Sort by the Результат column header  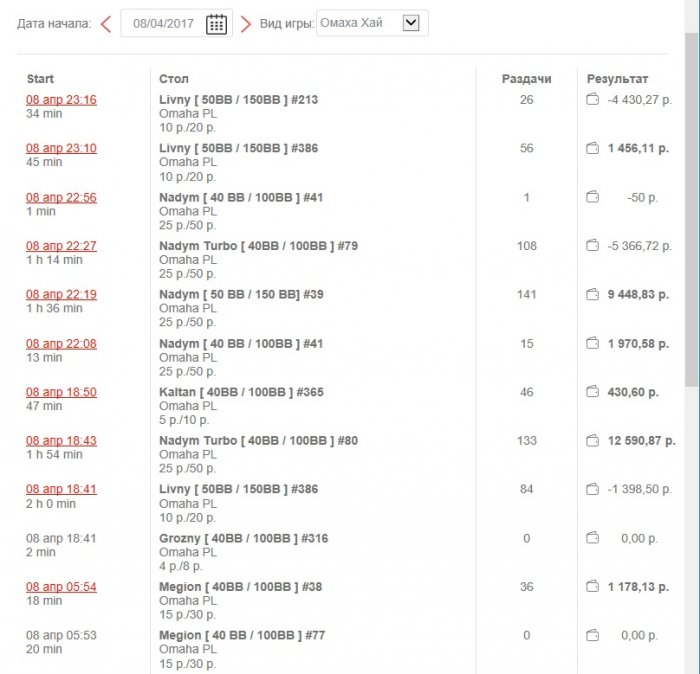pyautogui.click(x=617, y=78)
